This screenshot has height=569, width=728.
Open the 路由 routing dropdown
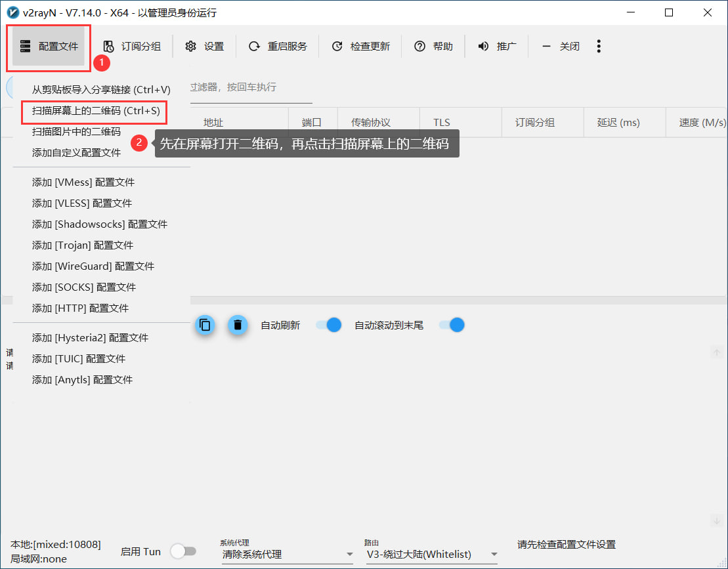(431, 555)
